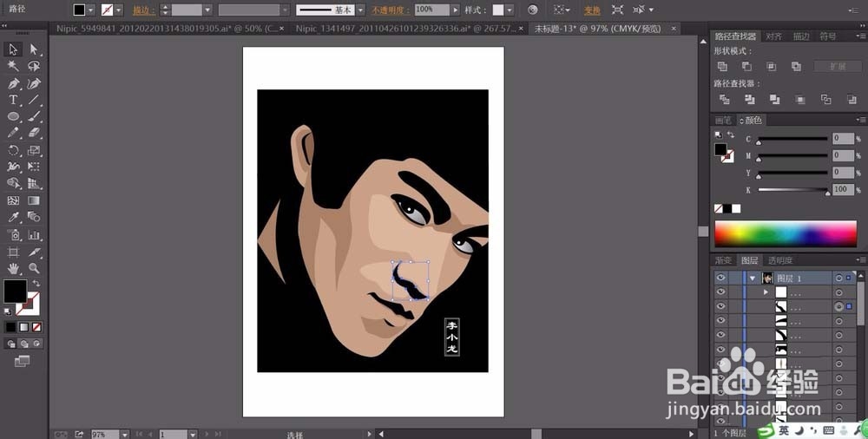
Task: Open stroke color dropdown in control bar
Action: pyautogui.click(x=118, y=10)
